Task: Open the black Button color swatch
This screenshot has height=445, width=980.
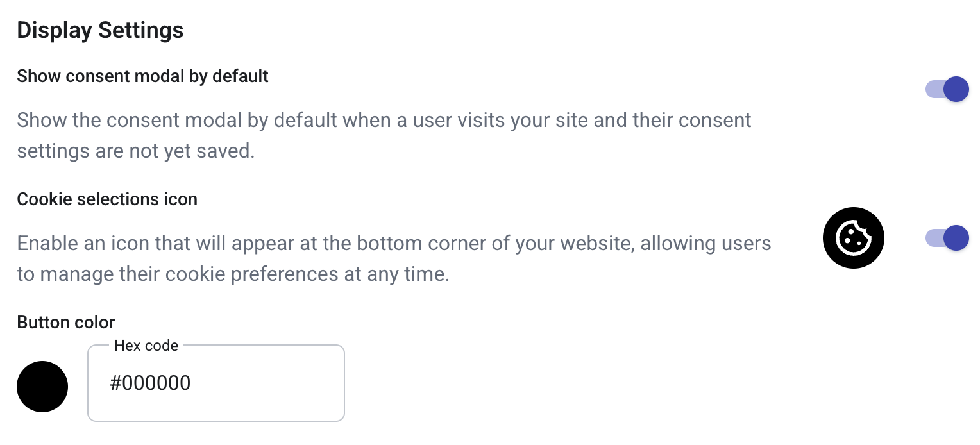Action: pos(42,386)
